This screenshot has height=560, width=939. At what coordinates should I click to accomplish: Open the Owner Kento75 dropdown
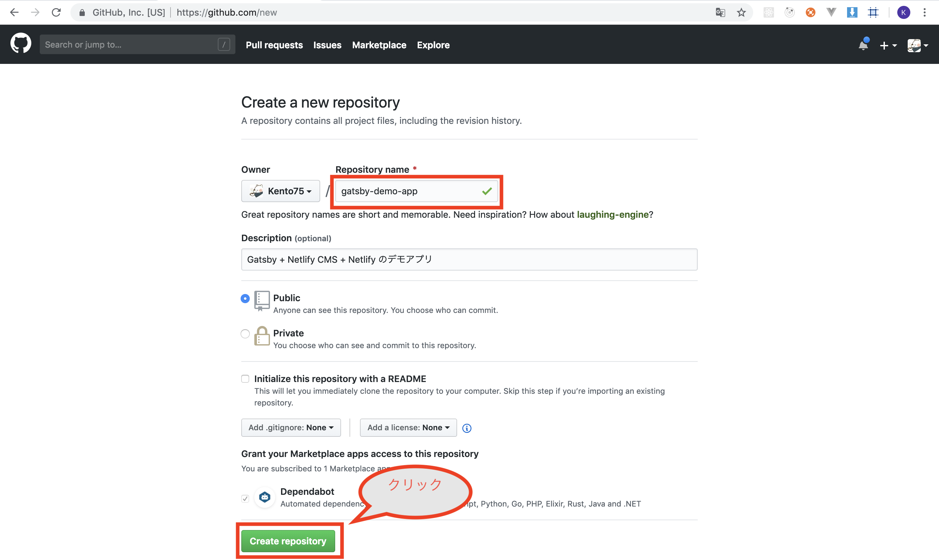click(280, 191)
